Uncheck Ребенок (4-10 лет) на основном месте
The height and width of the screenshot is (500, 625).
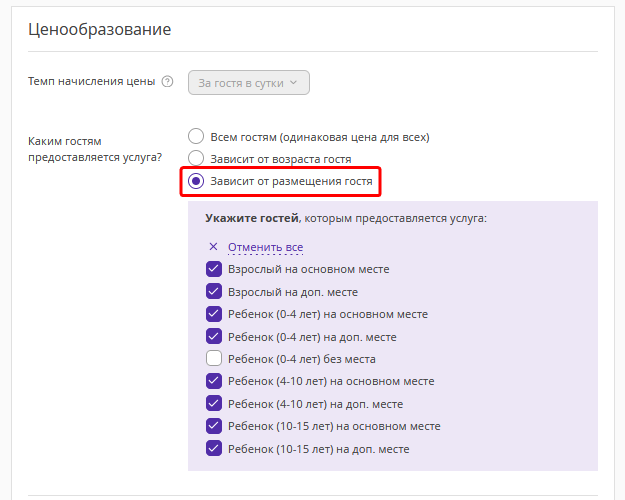coord(214,381)
